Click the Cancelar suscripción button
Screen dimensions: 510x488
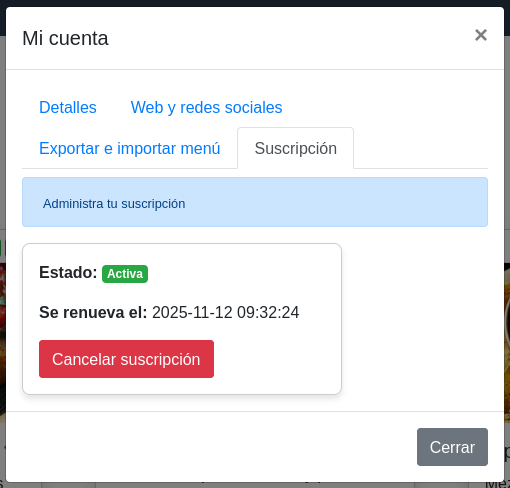pos(126,359)
